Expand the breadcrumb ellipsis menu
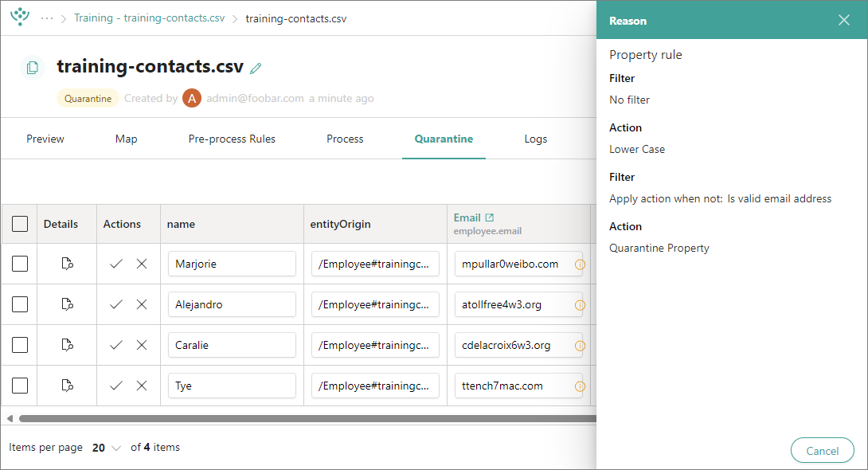 pyautogui.click(x=47, y=18)
